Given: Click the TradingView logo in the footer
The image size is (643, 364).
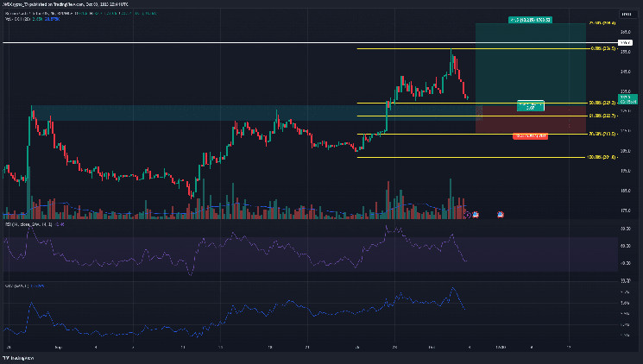Looking at the screenshot, I should pos(18,358).
